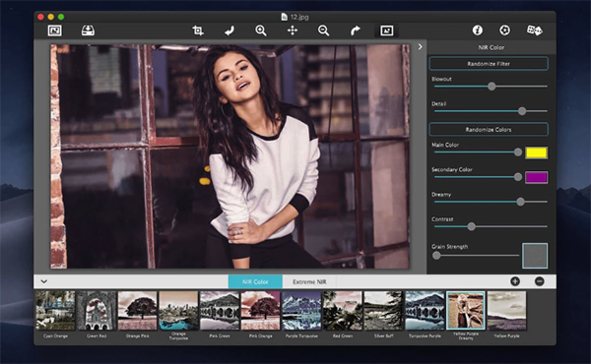Screen dimensions: 591x364
Task: Select the Red Green preset thumbnail
Action: 343,311
